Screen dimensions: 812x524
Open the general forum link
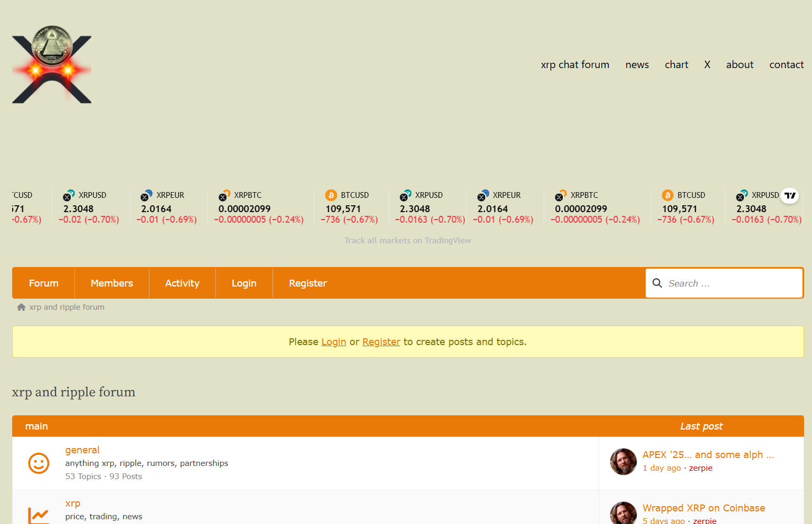coord(82,450)
